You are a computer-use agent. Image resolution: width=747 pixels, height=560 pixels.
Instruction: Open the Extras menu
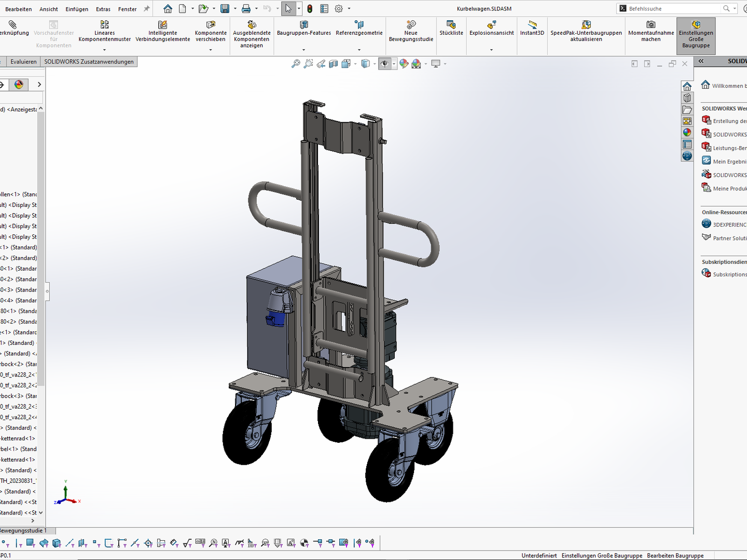[x=103, y=9]
